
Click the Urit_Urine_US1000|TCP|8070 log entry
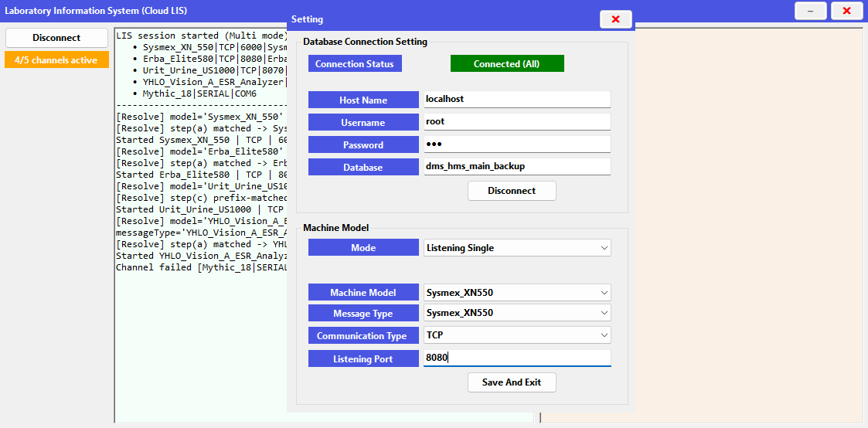click(x=215, y=71)
